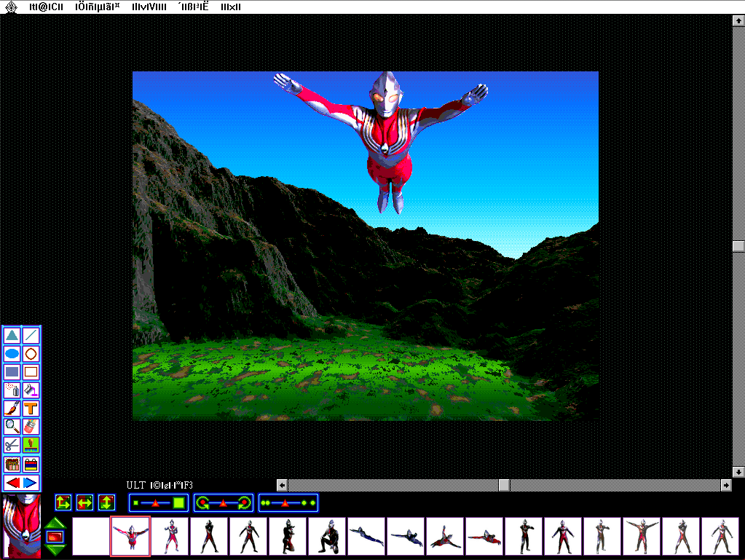Viewport: 745px width, 560px height.
Task: Click the emblem icon in the menu bar
Action: [11, 7]
